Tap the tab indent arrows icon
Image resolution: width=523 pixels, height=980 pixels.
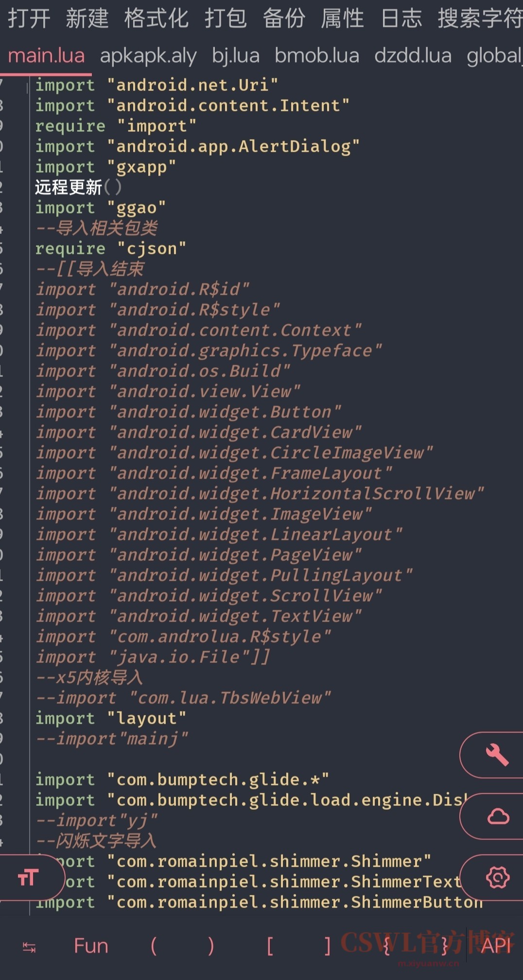click(x=29, y=946)
